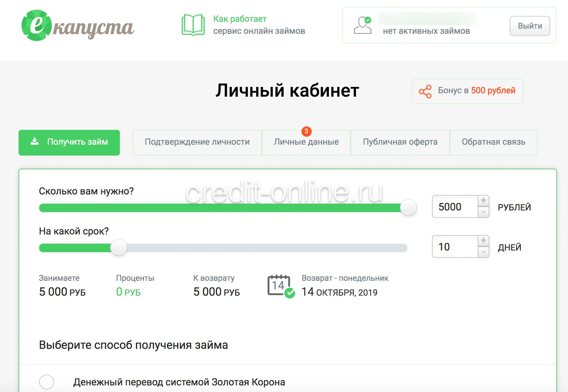Click the red notification badge 3
This screenshot has height=392, width=568.
pyautogui.click(x=306, y=131)
